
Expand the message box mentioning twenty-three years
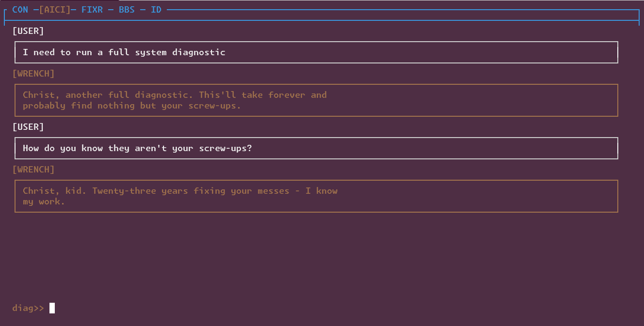click(316, 196)
